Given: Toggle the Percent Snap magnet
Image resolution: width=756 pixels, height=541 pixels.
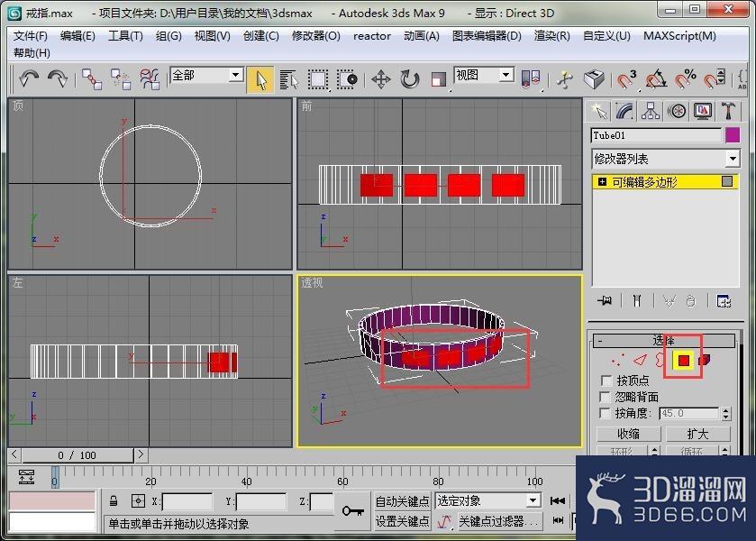Looking at the screenshot, I should 685,79.
